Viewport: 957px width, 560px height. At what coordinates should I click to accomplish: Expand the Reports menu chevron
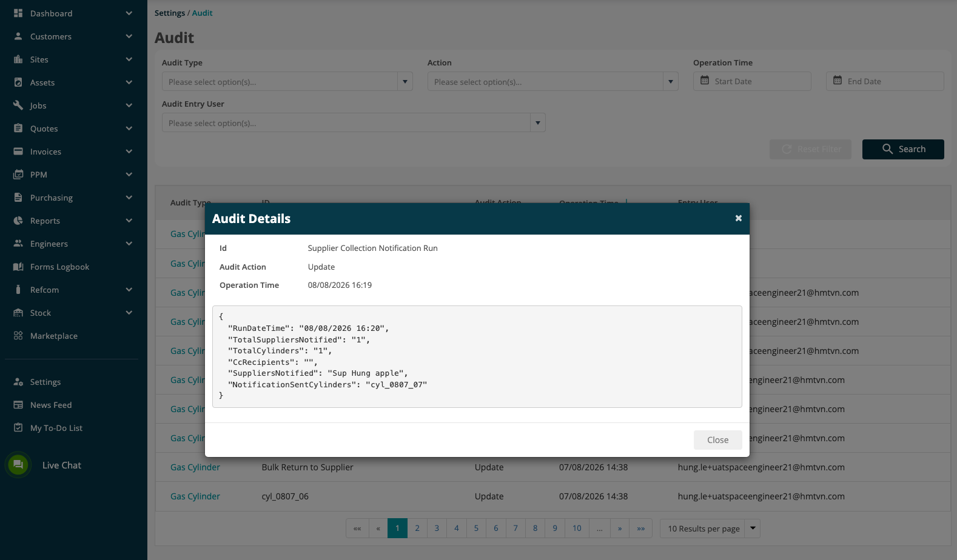129,220
